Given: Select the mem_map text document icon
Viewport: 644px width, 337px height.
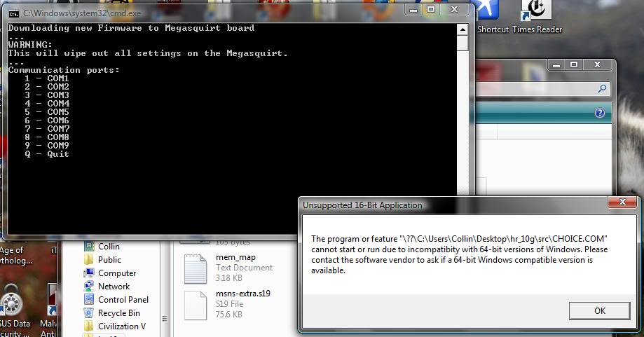Looking at the screenshot, I should point(196,269).
